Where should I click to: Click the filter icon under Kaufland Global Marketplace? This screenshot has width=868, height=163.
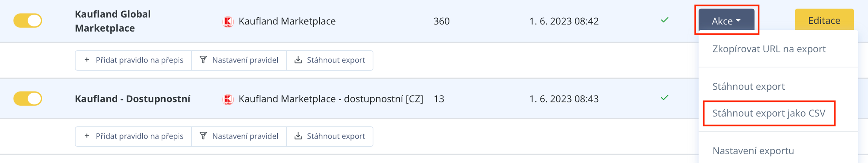[x=203, y=60]
